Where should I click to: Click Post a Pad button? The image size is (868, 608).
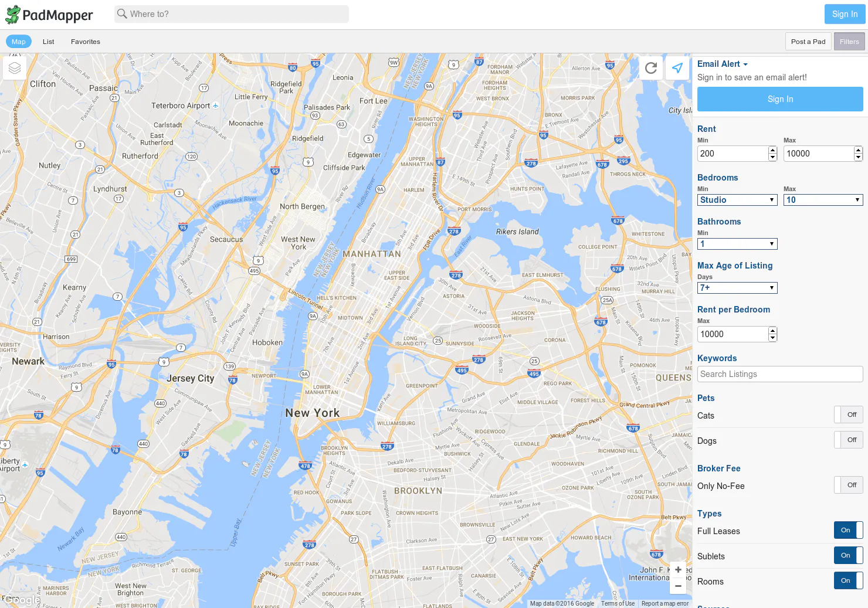point(808,42)
